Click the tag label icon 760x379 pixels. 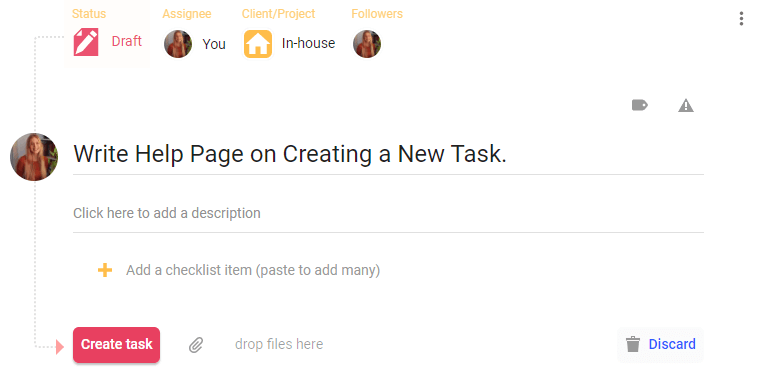[640, 105]
